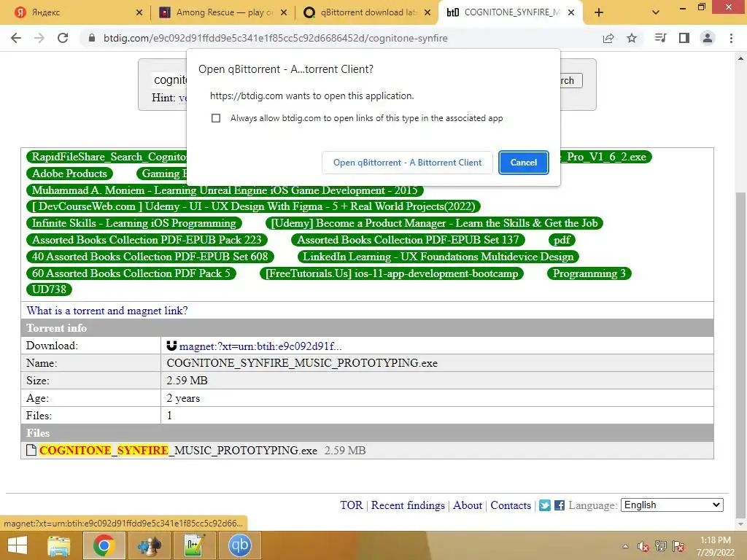Close the Among Rescue tab
The height and width of the screenshot is (560, 747).
[284, 12]
